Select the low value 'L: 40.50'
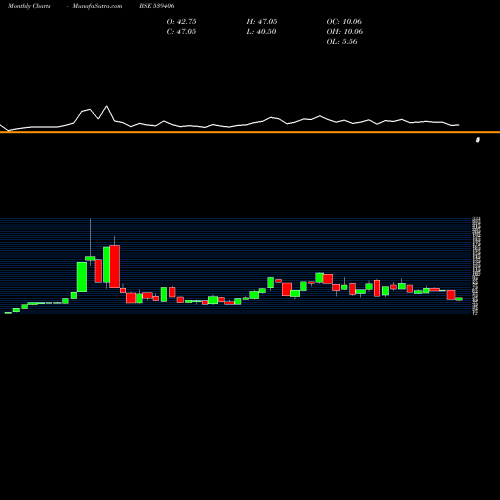Screen dimensions: 500x500 click(x=261, y=32)
